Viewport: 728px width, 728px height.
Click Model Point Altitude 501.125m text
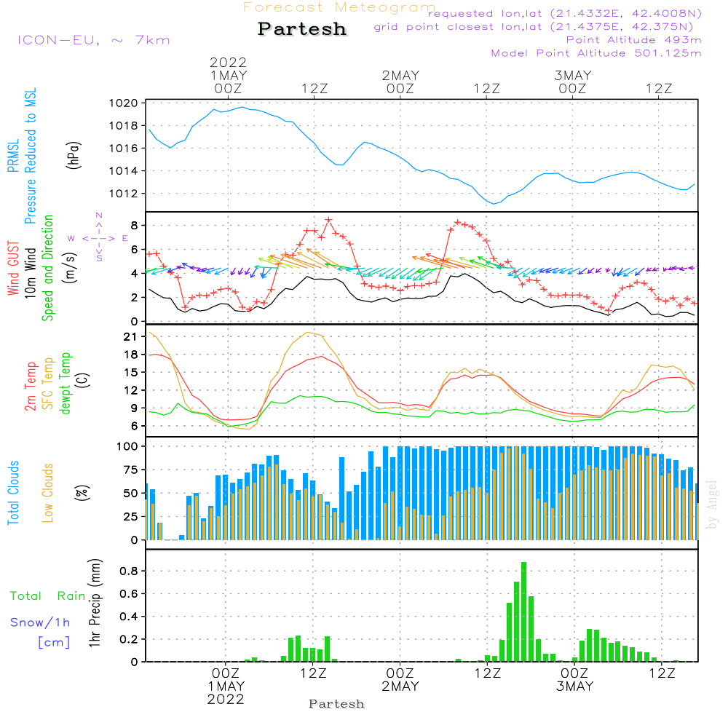[596, 53]
